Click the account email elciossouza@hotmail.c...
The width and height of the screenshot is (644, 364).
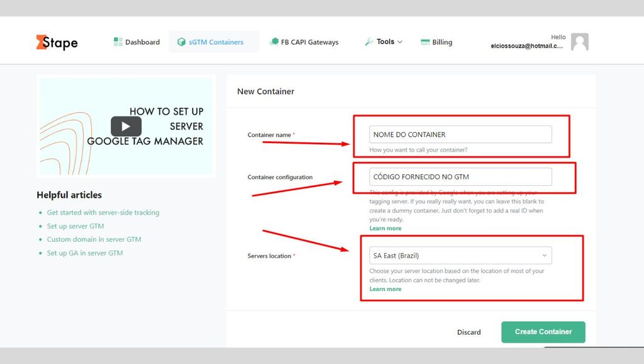(x=526, y=46)
